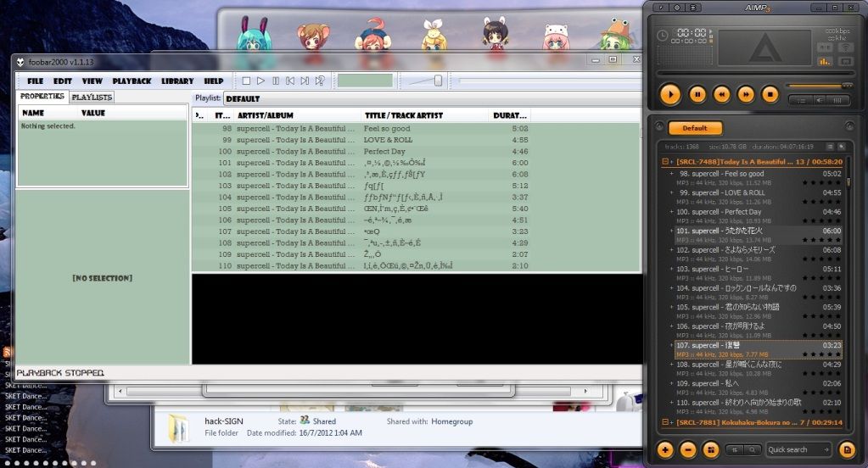Image resolution: width=868 pixels, height=468 pixels.
Task: Expand track 98 Feel so good details
Action: pos(671,174)
